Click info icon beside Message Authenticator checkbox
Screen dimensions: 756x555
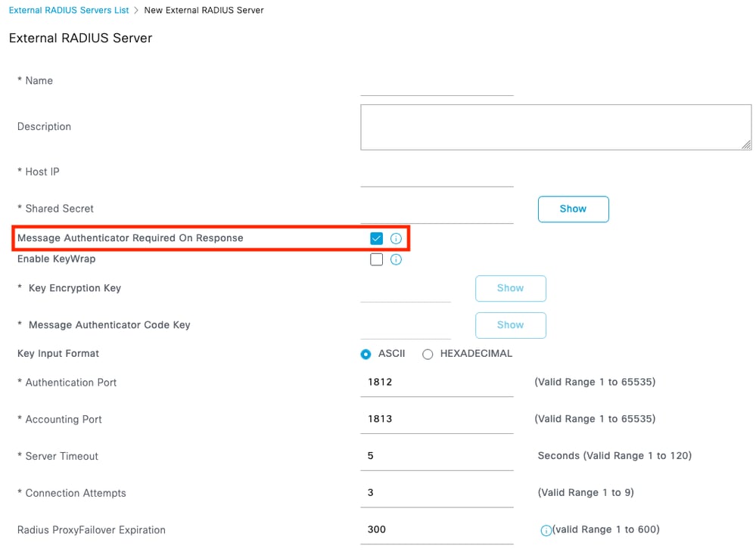click(396, 239)
